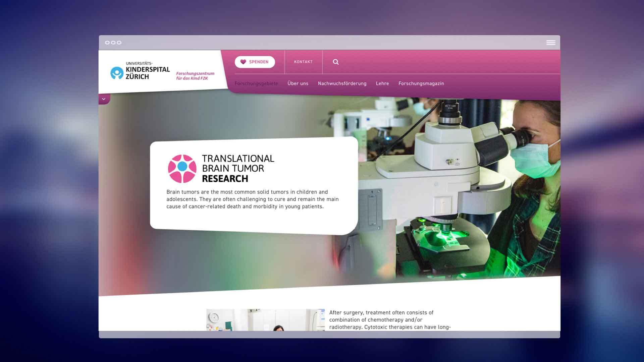Click the middle circle in window title bar
Viewport: 644px width, 362px height.
[113, 43]
